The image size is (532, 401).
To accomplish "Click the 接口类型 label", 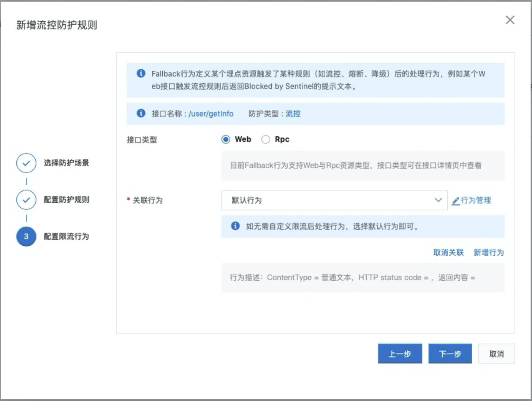I will pos(142,140).
